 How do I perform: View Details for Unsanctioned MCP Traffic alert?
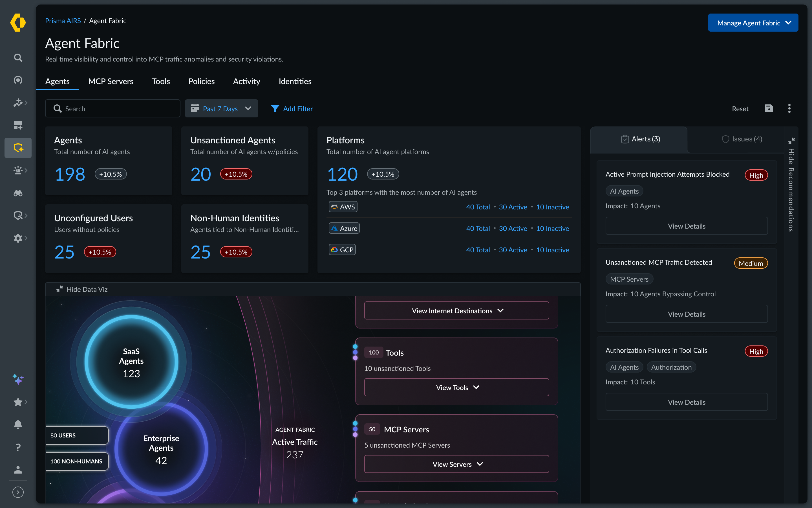click(x=687, y=314)
